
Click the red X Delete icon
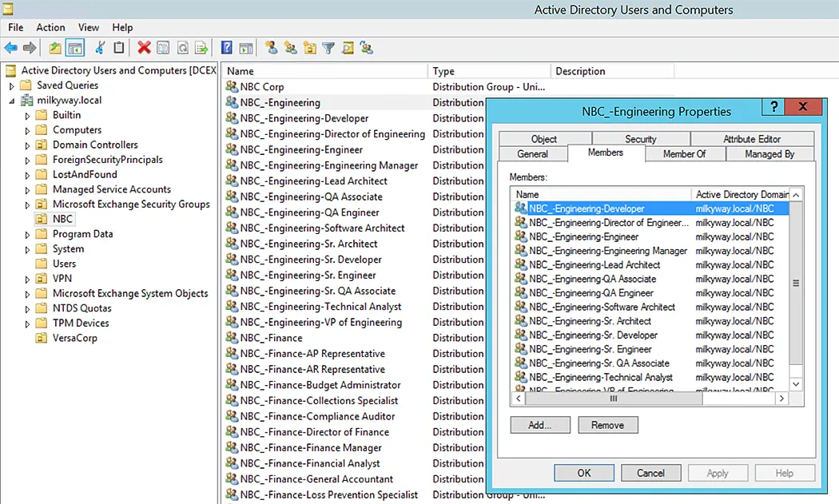pos(144,48)
